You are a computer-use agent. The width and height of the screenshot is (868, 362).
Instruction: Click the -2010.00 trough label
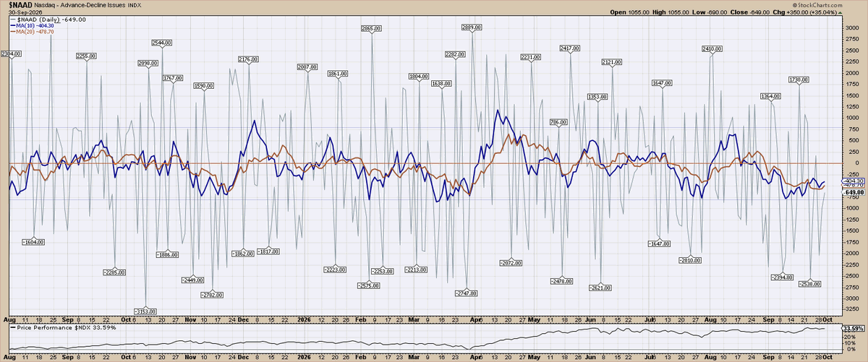pos(691,260)
